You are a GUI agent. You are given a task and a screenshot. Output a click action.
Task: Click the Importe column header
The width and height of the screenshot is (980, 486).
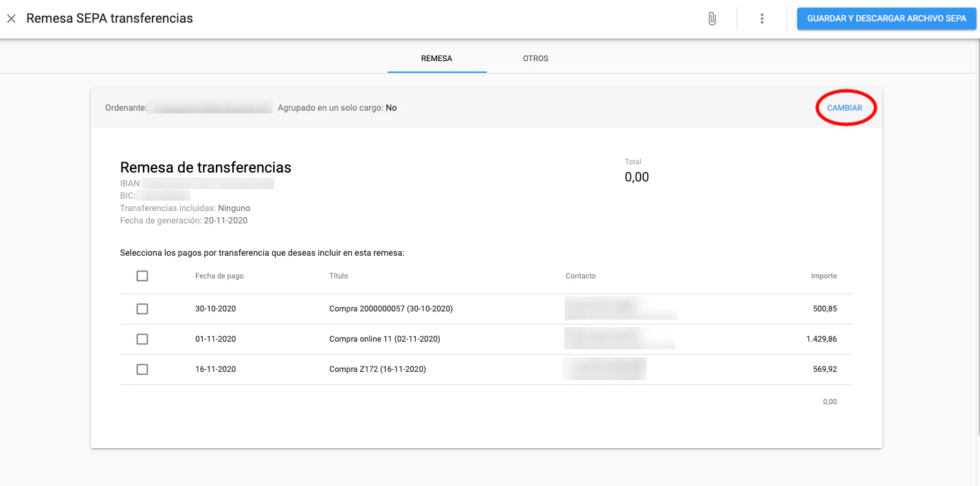tap(823, 276)
